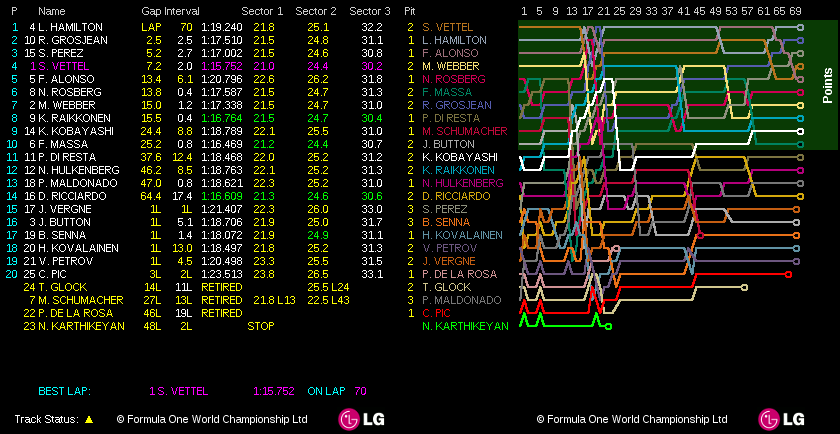Click the 12.4 interval value
Viewport: 840px width, 434px height.
[x=183, y=157]
